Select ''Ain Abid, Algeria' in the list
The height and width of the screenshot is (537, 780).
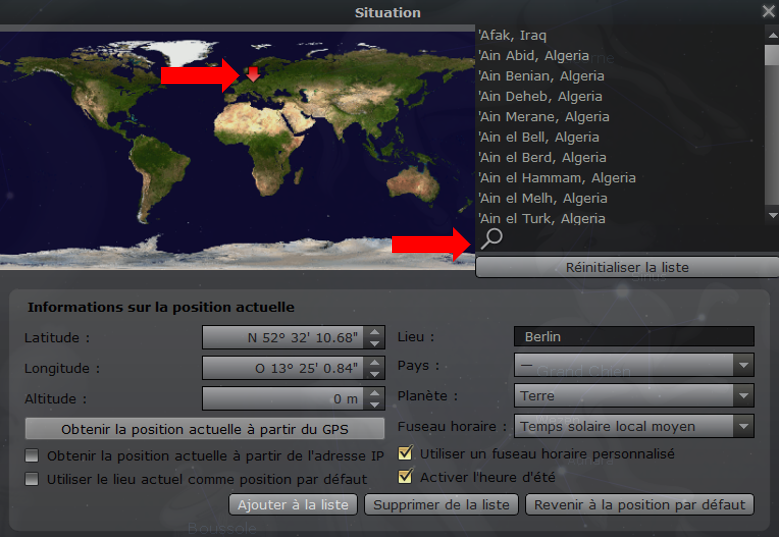(x=534, y=56)
